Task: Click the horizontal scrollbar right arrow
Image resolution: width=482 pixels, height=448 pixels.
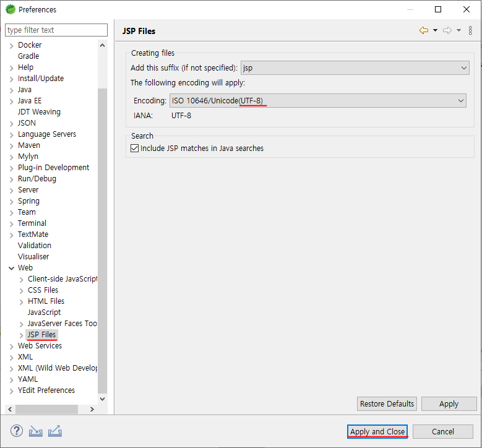Action: [92, 409]
